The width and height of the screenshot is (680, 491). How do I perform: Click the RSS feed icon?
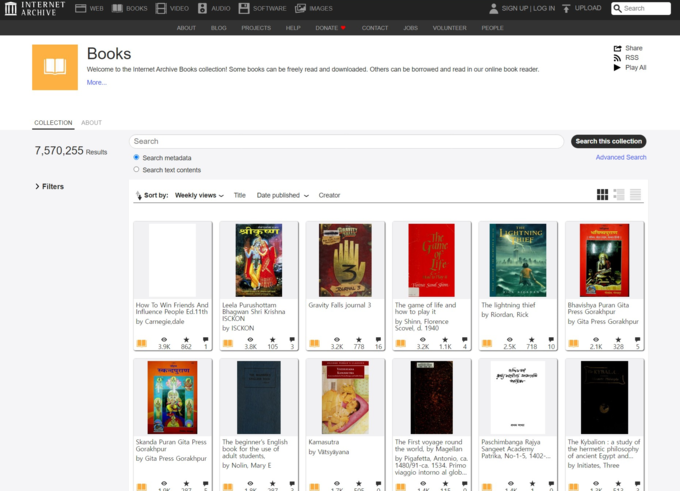pyautogui.click(x=618, y=58)
